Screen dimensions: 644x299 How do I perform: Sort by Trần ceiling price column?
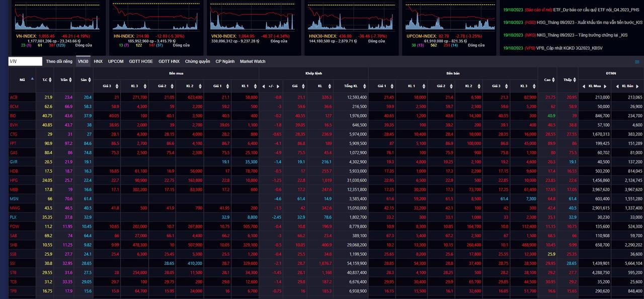[70, 79]
